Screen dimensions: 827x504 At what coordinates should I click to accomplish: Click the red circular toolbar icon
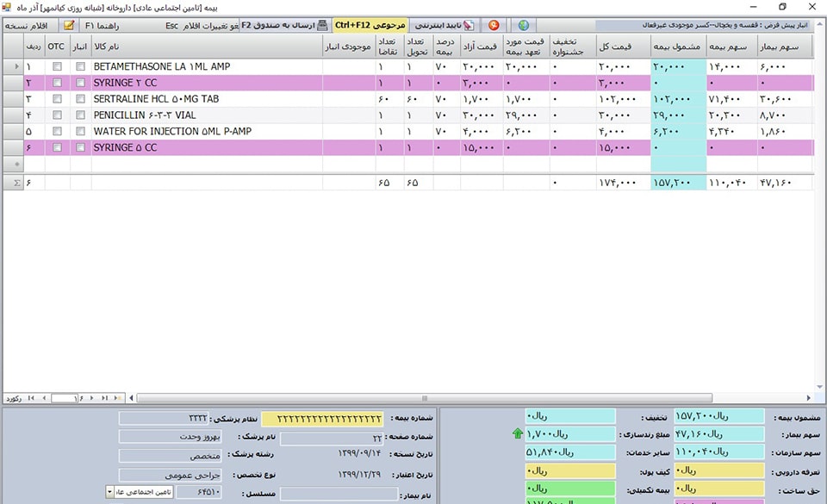pos(494,25)
